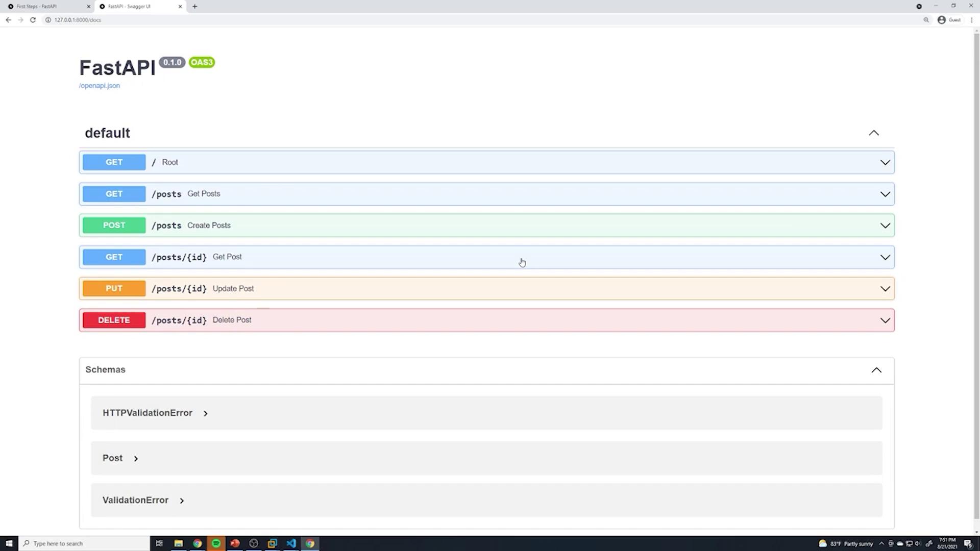This screenshot has width=980, height=551.
Task: Collapse the Schemas section
Action: (x=876, y=370)
